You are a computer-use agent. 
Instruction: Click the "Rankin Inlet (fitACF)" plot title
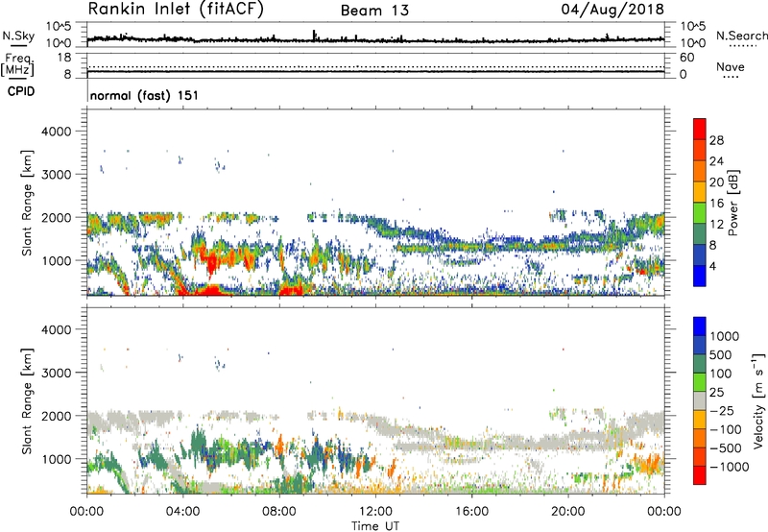(176, 10)
